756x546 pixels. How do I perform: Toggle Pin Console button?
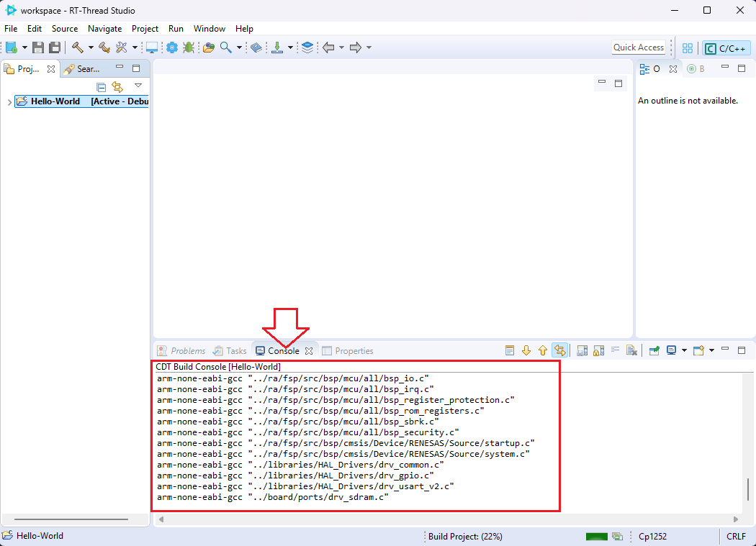(x=654, y=350)
